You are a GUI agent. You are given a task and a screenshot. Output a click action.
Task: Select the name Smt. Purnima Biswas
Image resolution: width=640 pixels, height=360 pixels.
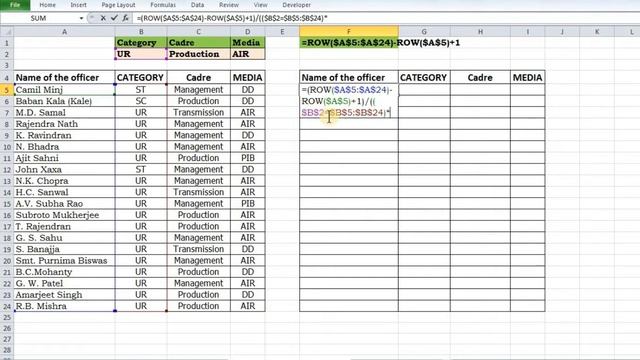(61, 260)
